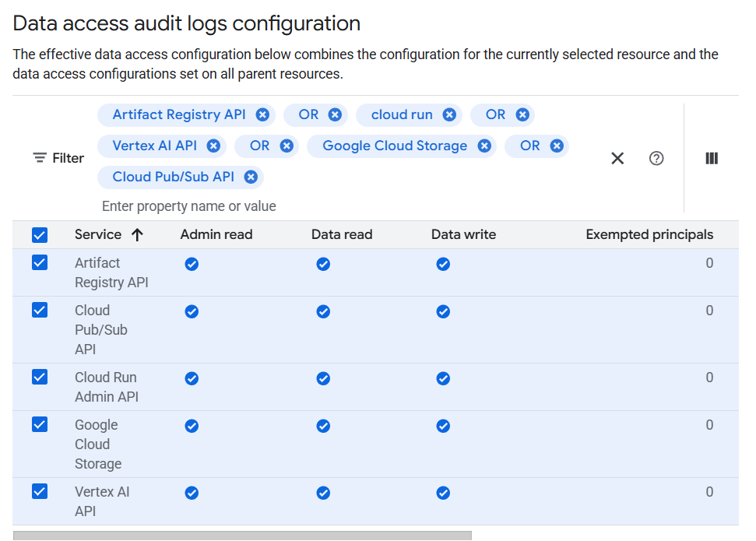Remove the Cloud Pub/Sub API filter chip
The image size is (756, 541).
click(x=251, y=177)
